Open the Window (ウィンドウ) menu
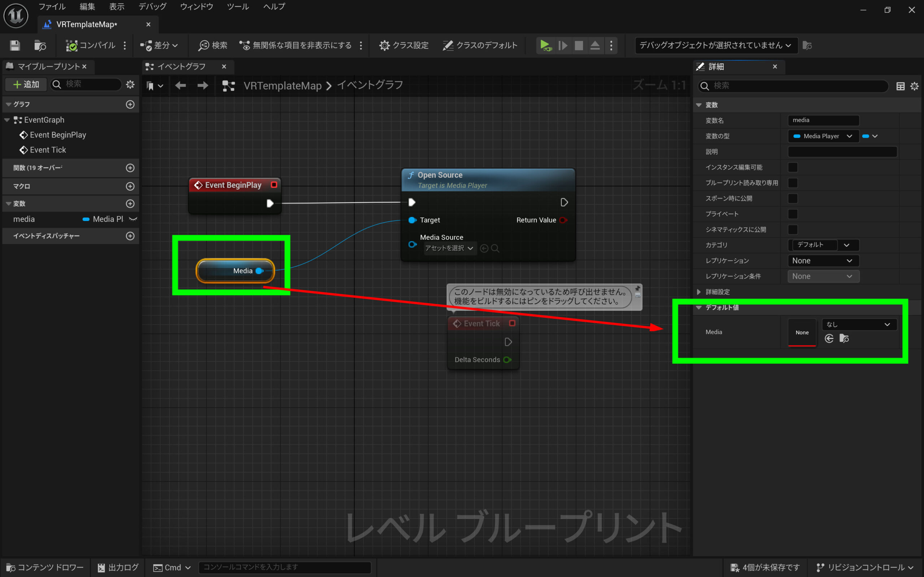This screenshot has width=924, height=577. pyautogui.click(x=196, y=6)
